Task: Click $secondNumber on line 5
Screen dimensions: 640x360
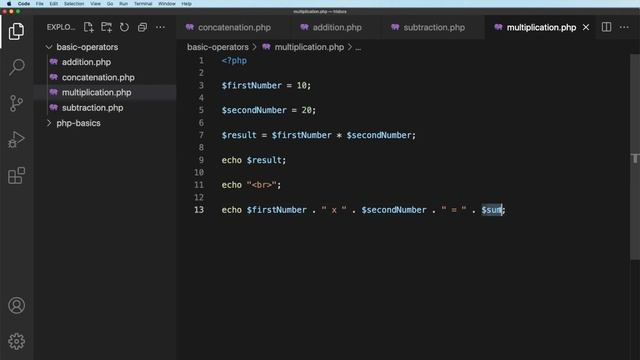Action: coord(254,110)
